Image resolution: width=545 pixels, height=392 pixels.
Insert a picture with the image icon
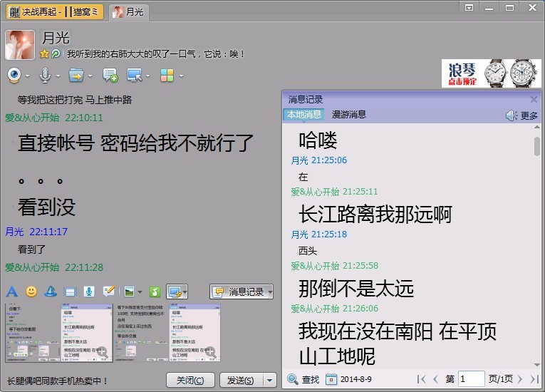pyautogui.click(x=129, y=292)
